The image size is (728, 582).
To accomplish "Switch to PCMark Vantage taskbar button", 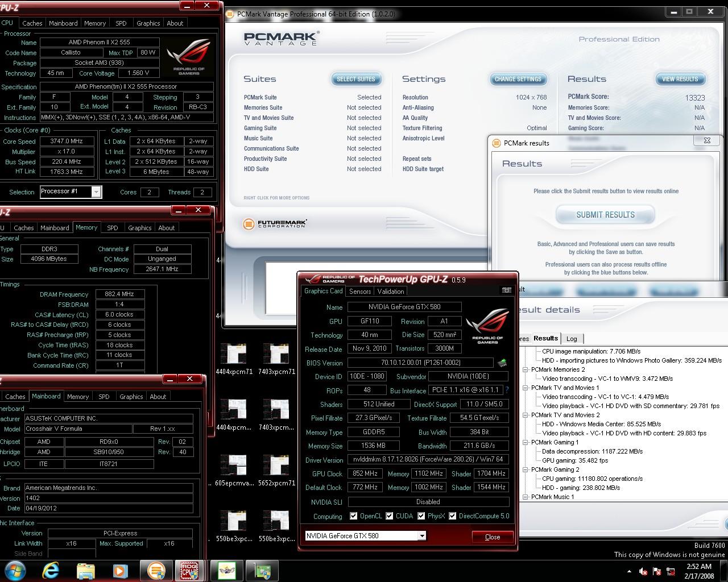I will tap(156, 571).
